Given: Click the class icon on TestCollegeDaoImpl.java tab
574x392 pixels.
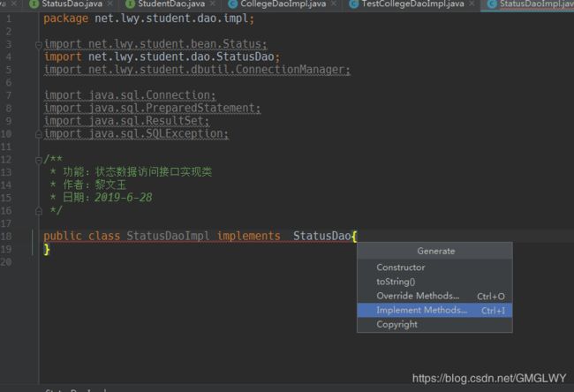Looking at the screenshot, I should pos(353,4).
